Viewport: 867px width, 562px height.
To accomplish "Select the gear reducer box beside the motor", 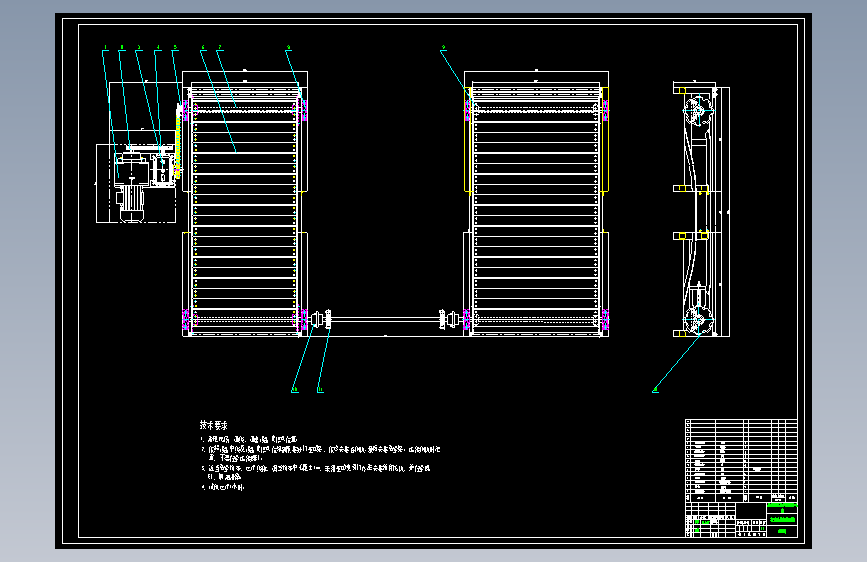I will pyautogui.click(x=161, y=170).
